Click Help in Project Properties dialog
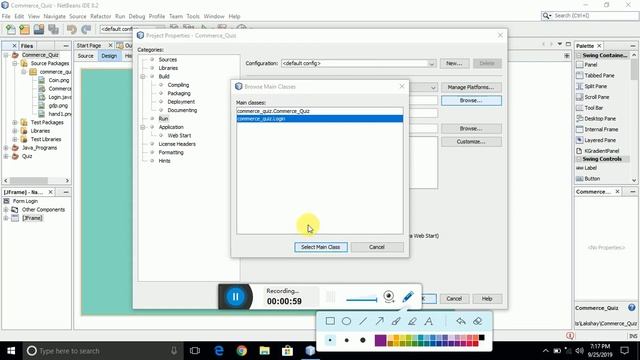640x360 pixels. [x=487, y=299]
